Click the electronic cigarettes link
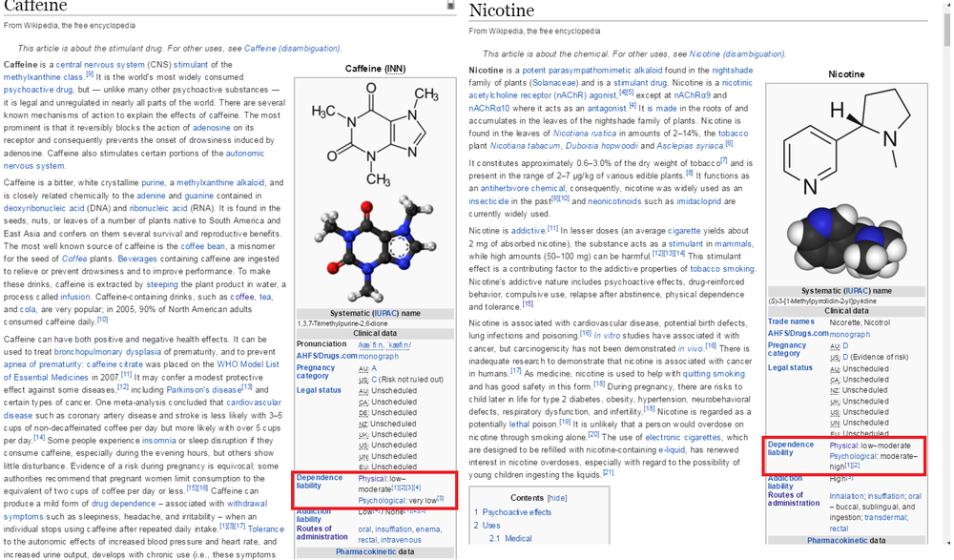 (x=683, y=437)
